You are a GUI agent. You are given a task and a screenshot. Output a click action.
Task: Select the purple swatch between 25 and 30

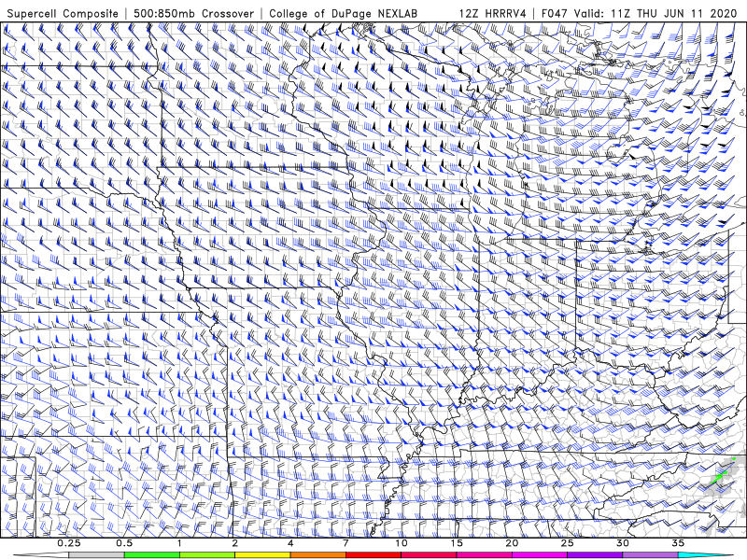pos(595,555)
